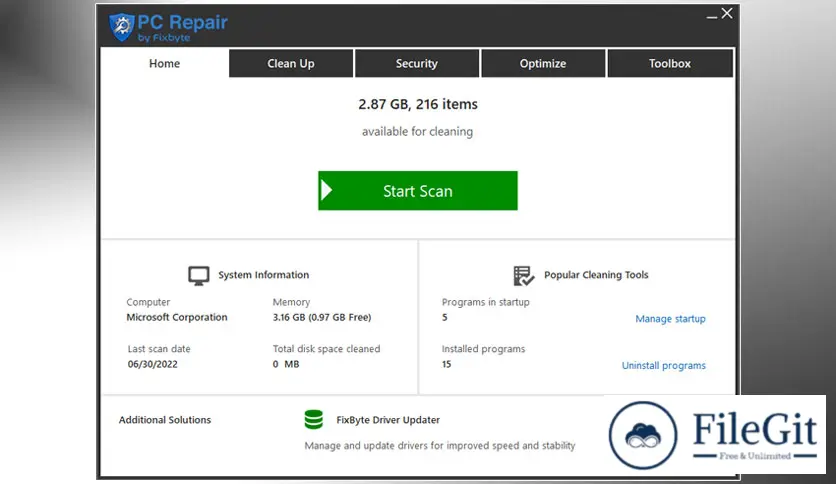Click the 'Last scan date' label
Viewport: 836px width, 484px height.
[x=159, y=349]
